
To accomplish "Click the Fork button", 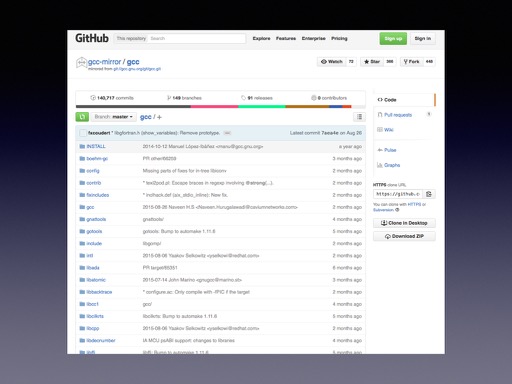I will [x=411, y=62].
